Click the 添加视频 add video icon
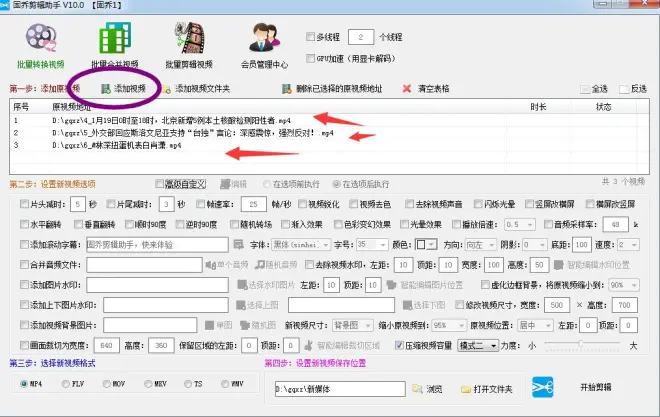 click(x=105, y=89)
